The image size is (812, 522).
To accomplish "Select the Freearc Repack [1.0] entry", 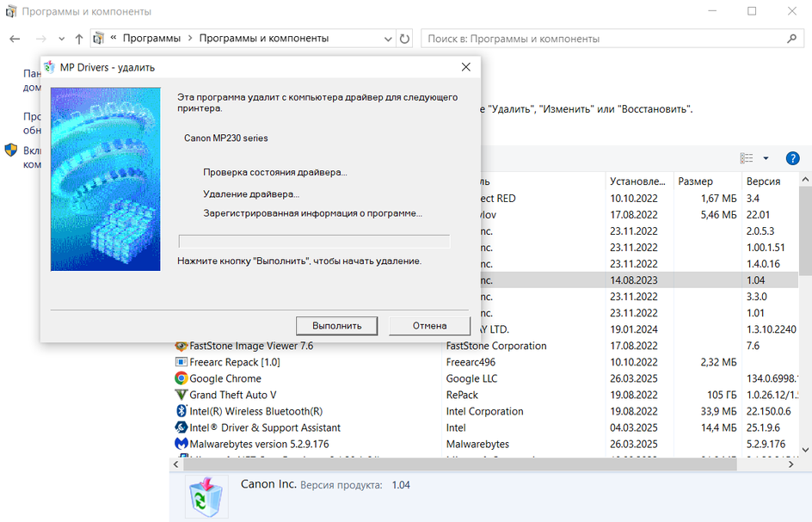I will [x=235, y=363].
